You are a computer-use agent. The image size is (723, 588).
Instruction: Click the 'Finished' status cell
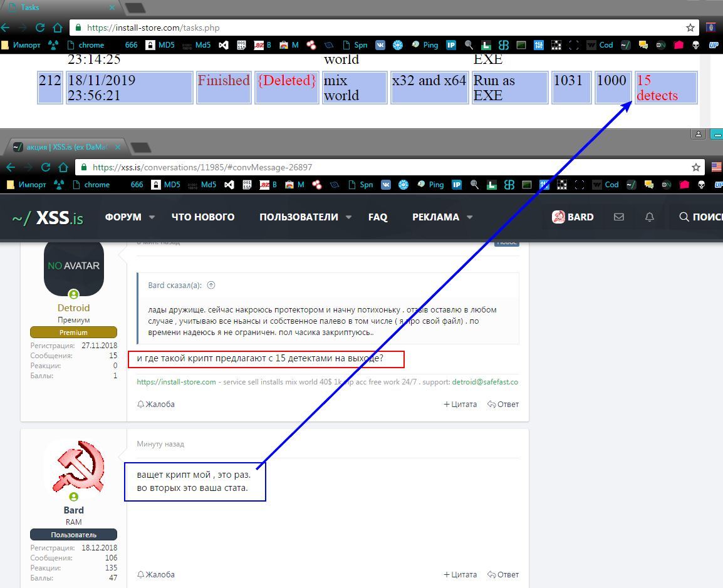pyautogui.click(x=224, y=88)
